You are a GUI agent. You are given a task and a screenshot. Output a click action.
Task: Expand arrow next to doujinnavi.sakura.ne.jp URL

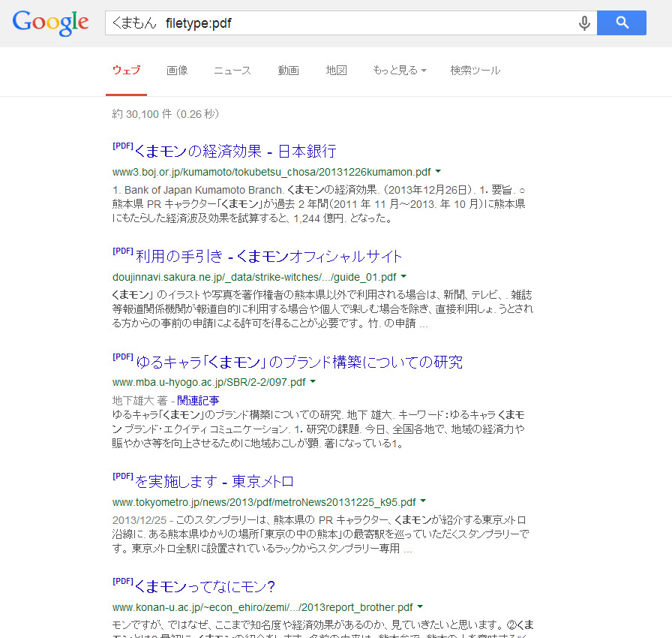(403, 277)
